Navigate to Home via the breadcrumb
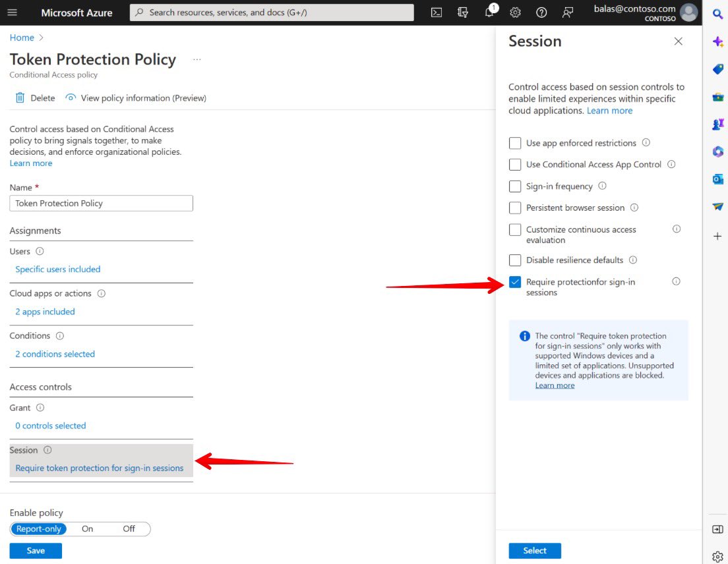This screenshot has height=564, width=728. pos(22,38)
